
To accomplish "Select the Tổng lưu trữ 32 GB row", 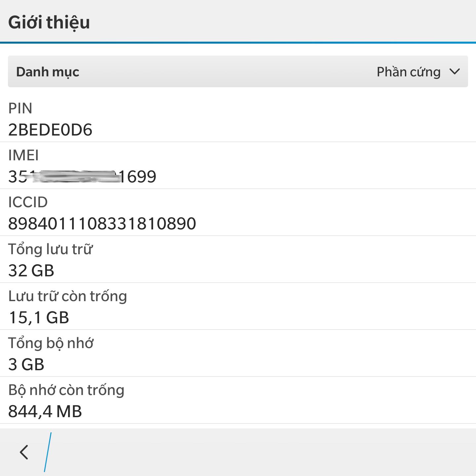I will coord(238,259).
